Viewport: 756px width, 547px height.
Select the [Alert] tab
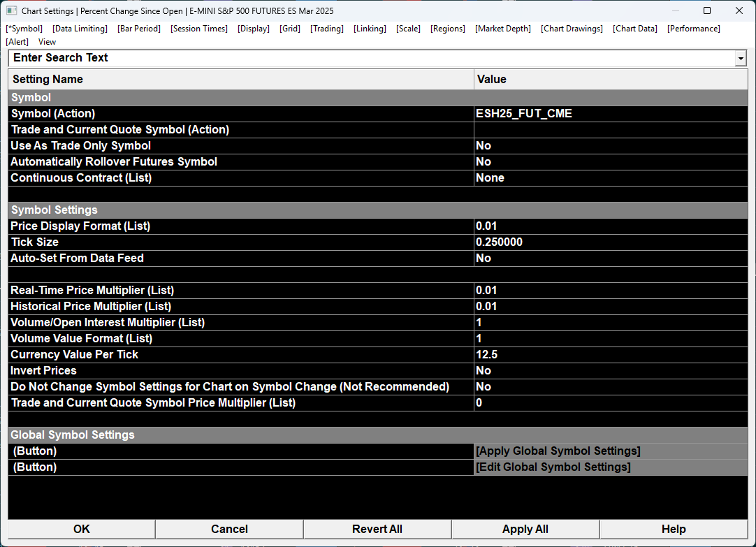[x=17, y=42]
